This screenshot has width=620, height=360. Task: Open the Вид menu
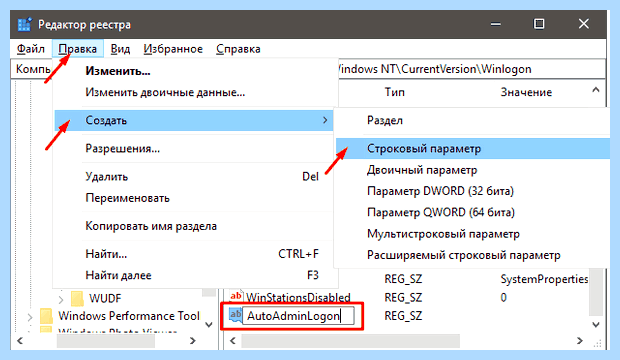point(120,49)
